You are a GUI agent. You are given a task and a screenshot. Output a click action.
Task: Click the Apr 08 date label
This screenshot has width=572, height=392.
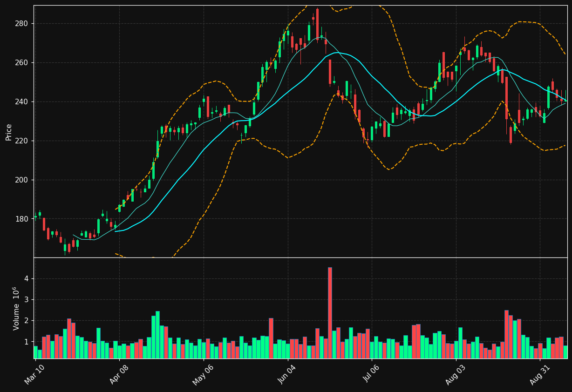[119, 374]
